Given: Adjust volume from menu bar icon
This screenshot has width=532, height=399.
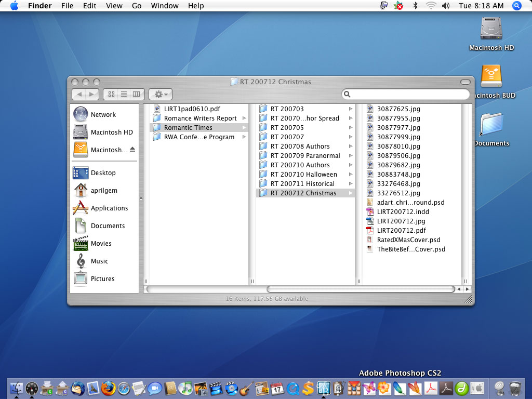Looking at the screenshot, I should (445, 6).
